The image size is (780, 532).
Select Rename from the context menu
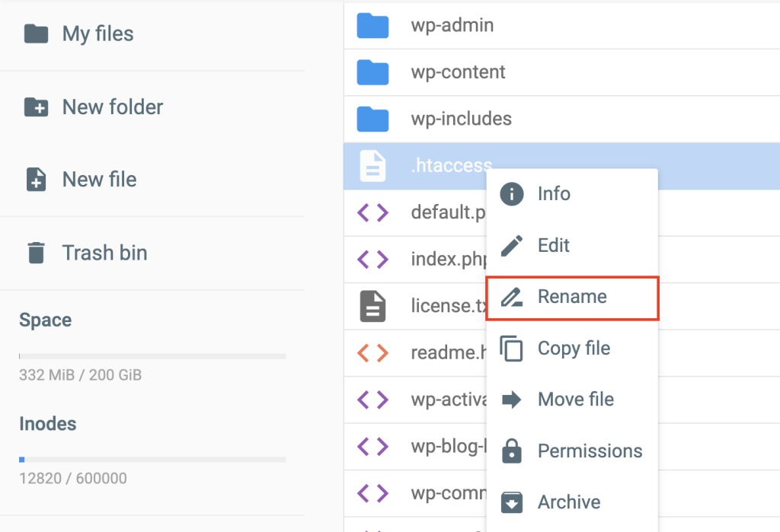572,297
